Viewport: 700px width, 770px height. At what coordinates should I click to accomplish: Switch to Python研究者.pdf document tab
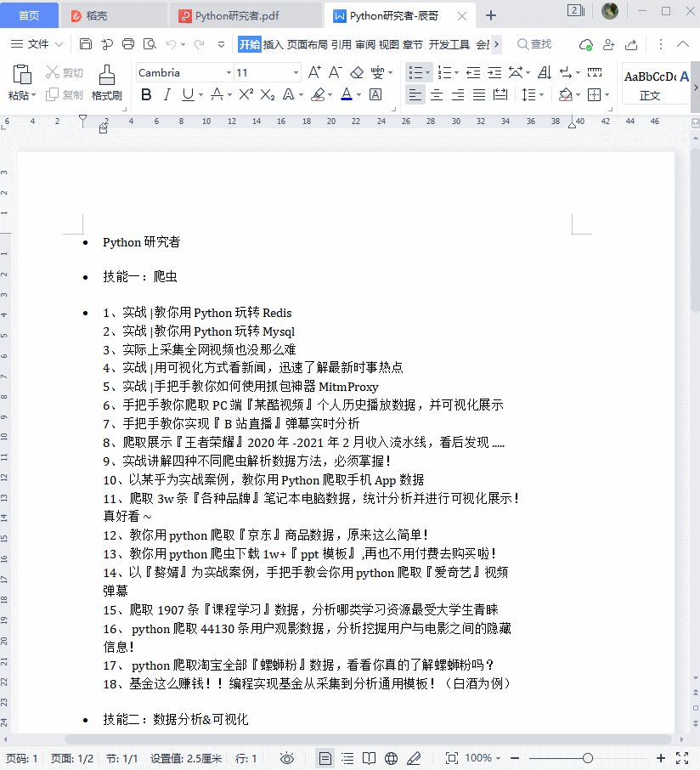(x=244, y=15)
